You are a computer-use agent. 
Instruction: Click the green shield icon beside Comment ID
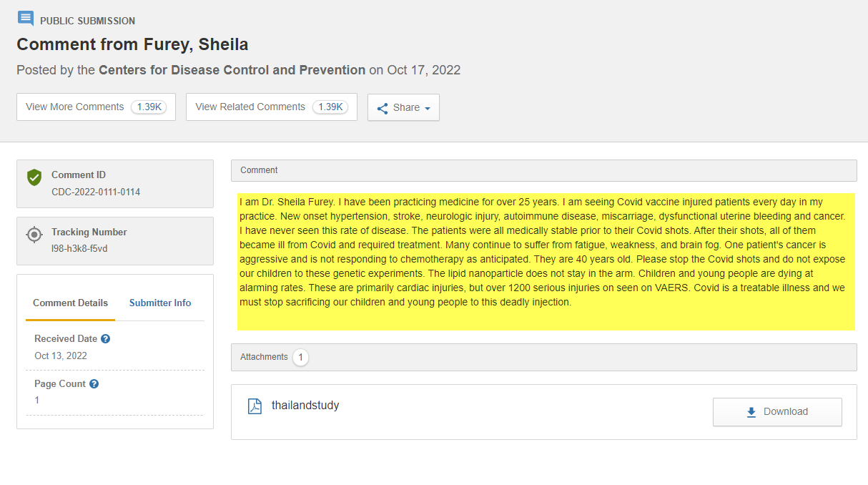pyautogui.click(x=34, y=177)
